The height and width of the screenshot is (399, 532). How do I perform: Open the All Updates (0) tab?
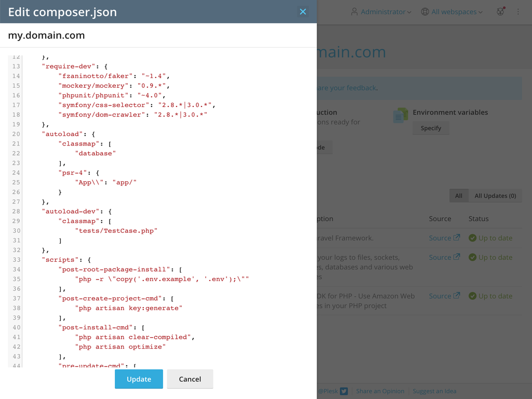tap(495, 195)
